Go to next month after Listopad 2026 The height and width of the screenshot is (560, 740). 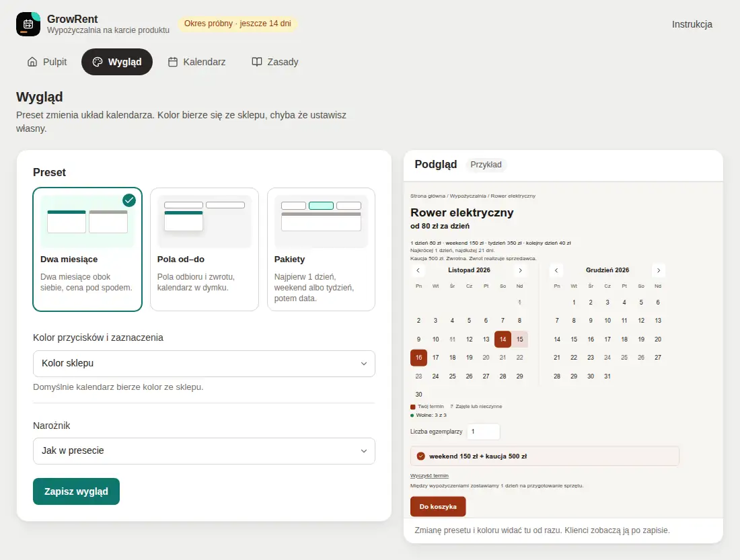click(x=520, y=270)
